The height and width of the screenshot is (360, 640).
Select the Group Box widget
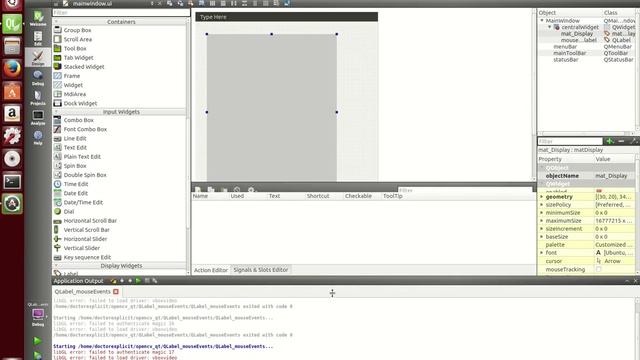click(78, 30)
